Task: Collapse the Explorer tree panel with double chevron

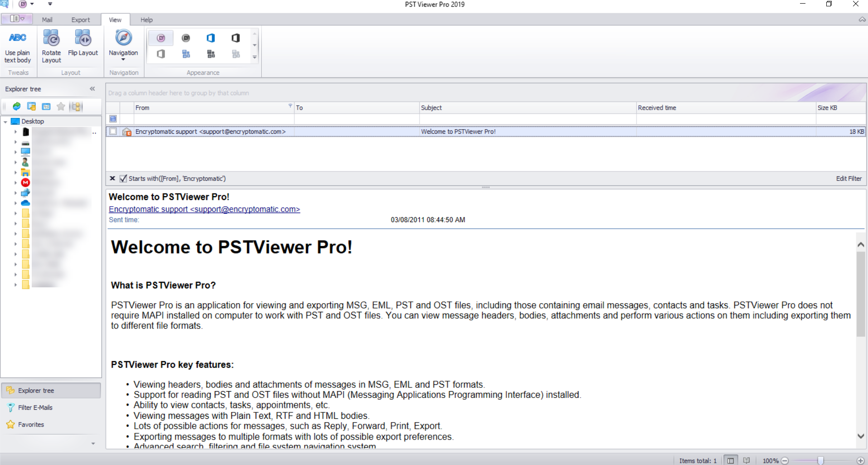Action: (92, 88)
